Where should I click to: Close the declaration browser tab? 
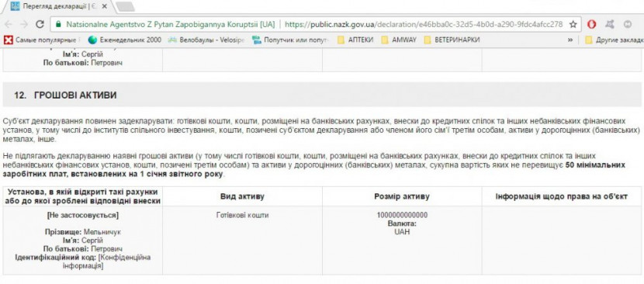click(x=105, y=6)
